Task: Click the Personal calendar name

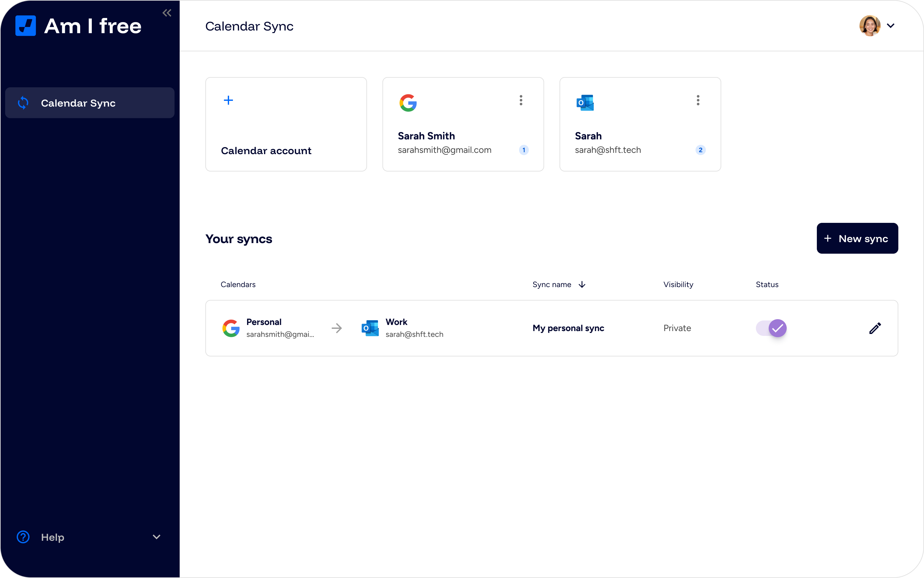Action: point(264,322)
